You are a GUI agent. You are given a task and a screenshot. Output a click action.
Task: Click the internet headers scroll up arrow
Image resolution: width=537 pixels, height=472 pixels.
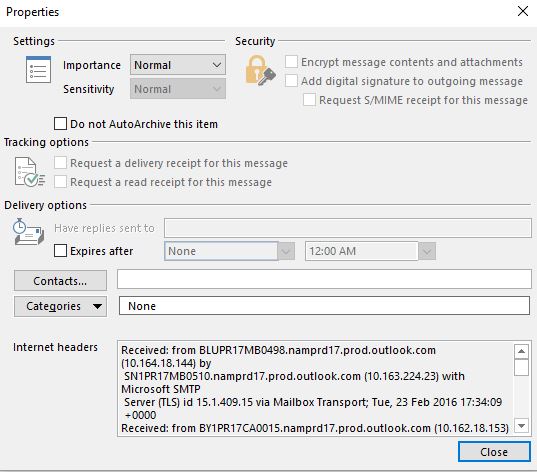[x=521, y=351]
